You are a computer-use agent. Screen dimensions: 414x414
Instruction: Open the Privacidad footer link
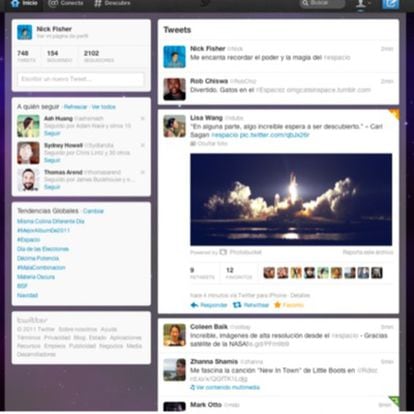[56, 338]
